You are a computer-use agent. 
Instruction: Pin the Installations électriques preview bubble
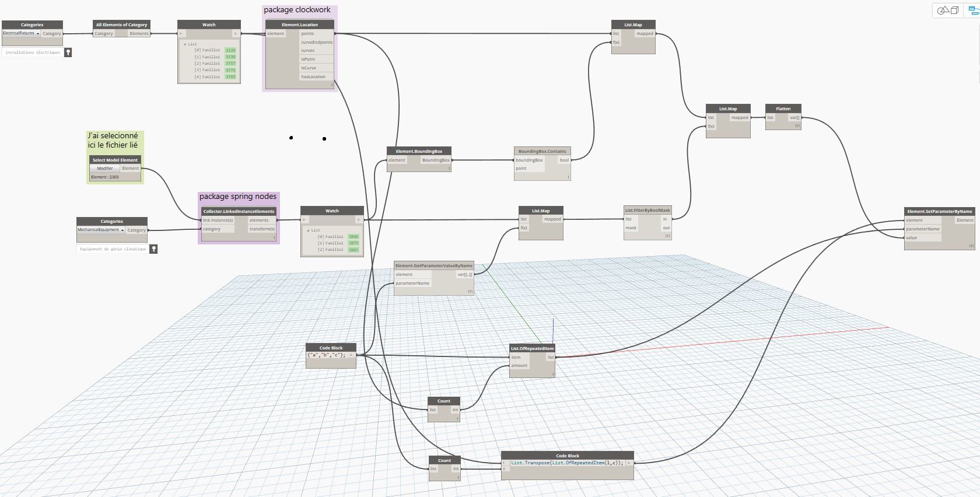click(68, 52)
